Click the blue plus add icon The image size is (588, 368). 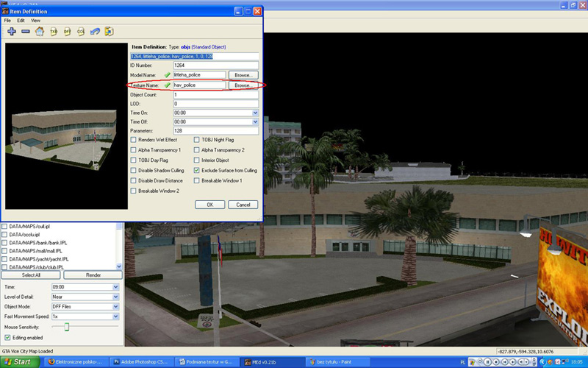11,32
